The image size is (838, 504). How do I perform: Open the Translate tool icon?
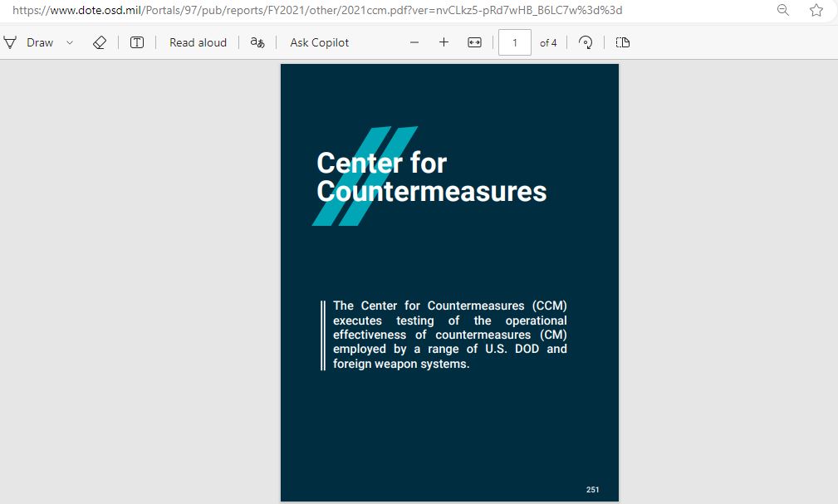(257, 42)
